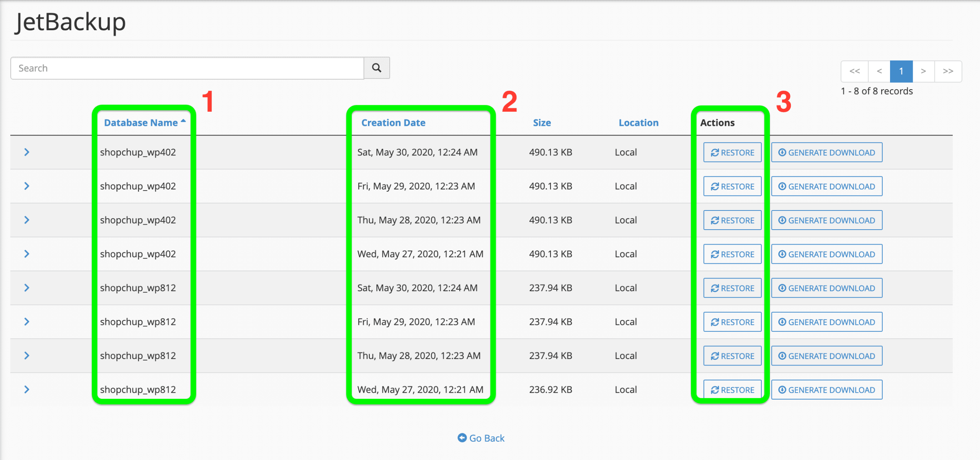Click the search magnifier icon
The image size is (980, 460).
click(376, 68)
